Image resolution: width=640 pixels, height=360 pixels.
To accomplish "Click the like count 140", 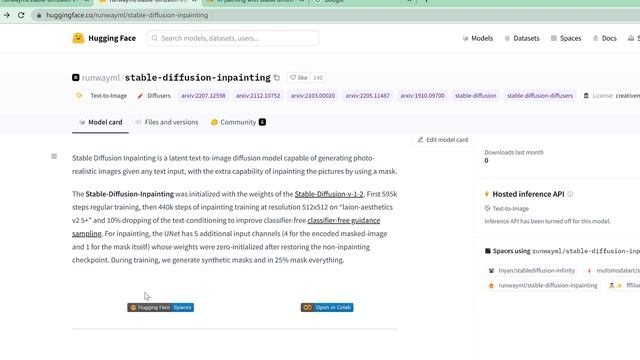I will point(318,78).
